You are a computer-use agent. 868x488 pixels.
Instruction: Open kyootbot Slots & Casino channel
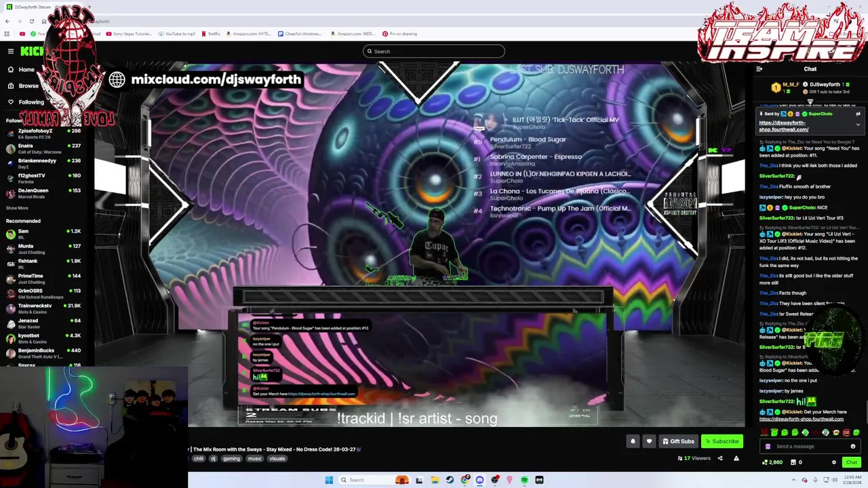[43, 338]
